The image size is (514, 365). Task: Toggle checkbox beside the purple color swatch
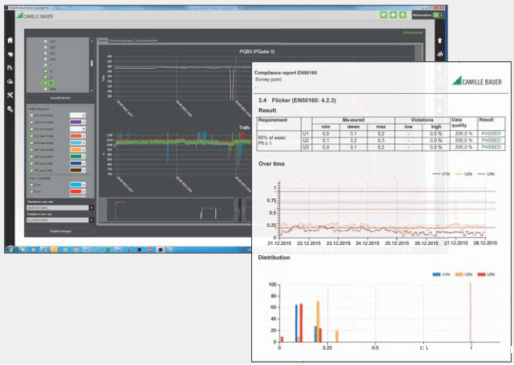coord(32,122)
